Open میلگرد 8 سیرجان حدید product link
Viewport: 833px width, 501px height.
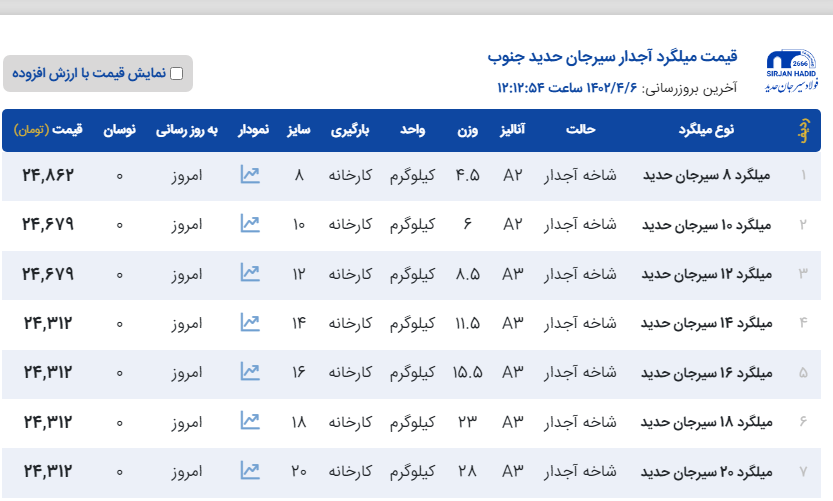(x=706, y=175)
